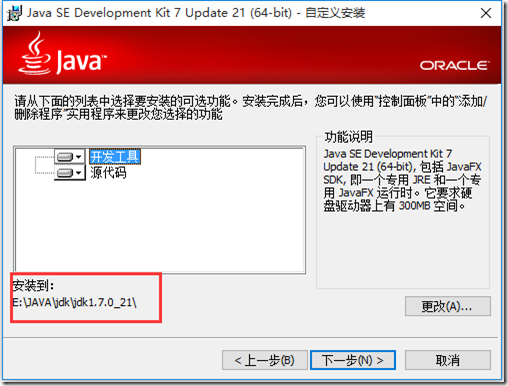Cancel installation with 取消 button
This screenshot has width=508, height=386.
pyautogui.click(x=447, y=360)
